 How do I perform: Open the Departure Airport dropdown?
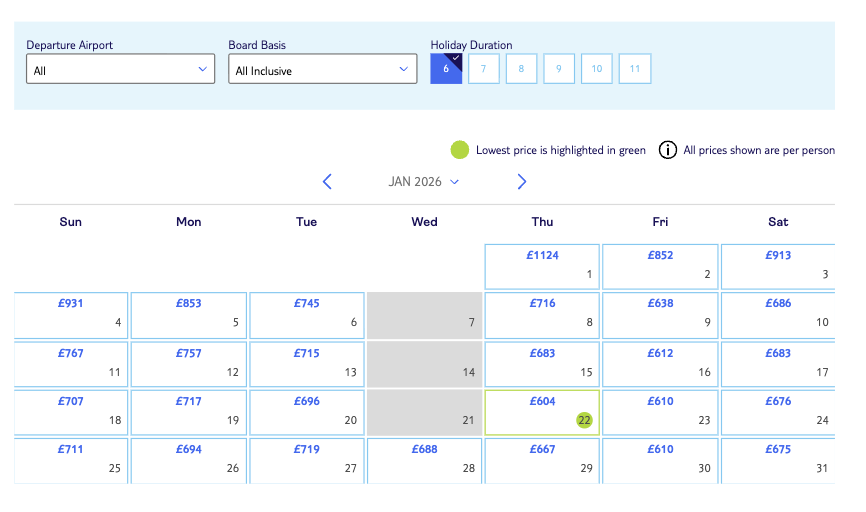tap(120, 70)
